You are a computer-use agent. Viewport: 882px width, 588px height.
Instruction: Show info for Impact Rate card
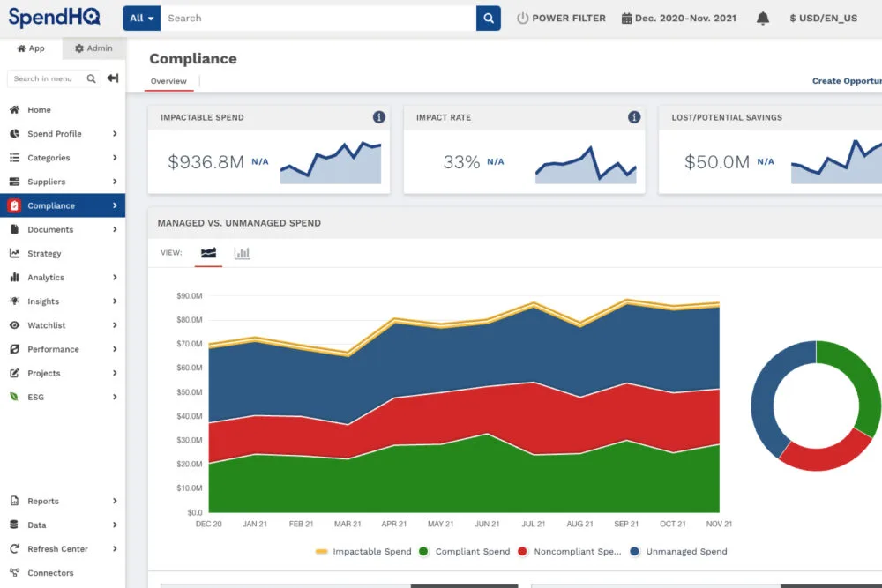coord(634,117)
